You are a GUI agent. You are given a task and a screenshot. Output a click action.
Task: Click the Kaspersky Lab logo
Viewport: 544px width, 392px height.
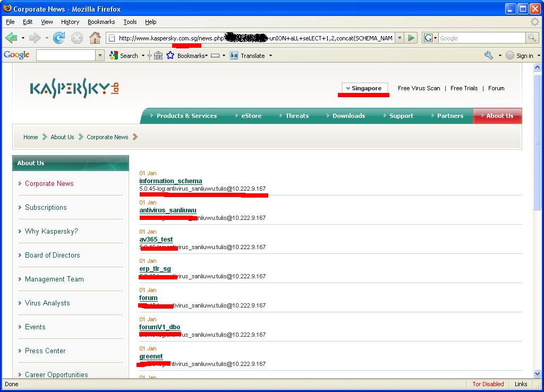click(x=74, y=88)
